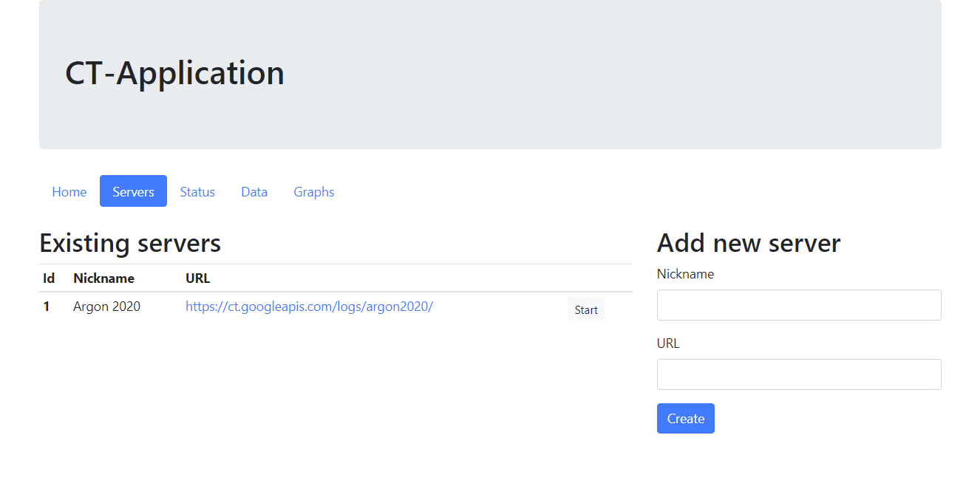Focus the URL input field

799,374
